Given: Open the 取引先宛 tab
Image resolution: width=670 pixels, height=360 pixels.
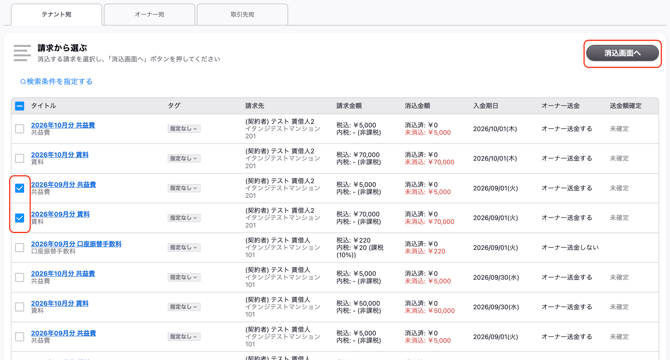Looking at the screenshot, I should [242, 15].
